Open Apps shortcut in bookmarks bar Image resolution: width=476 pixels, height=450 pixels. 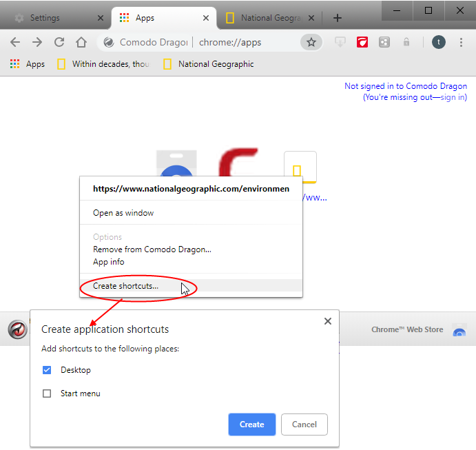pos(28,64)
